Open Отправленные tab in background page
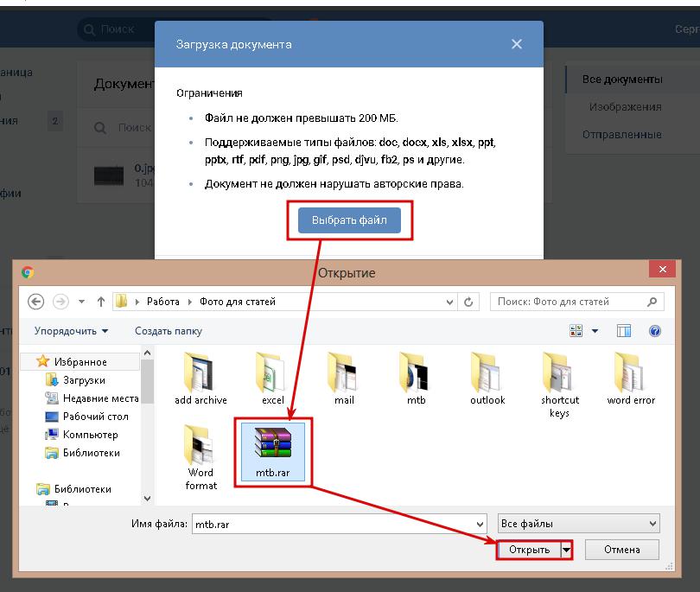The height and width of the screenshot is (592, 700). pyautogui.click(x=621, y=134)
